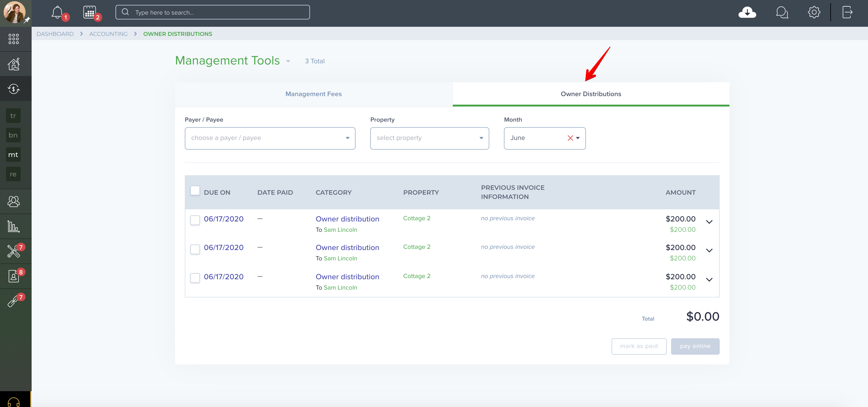Open third row's Owner distribution link
This screenshot has height=407, width=868.
[x=347, y=277]
